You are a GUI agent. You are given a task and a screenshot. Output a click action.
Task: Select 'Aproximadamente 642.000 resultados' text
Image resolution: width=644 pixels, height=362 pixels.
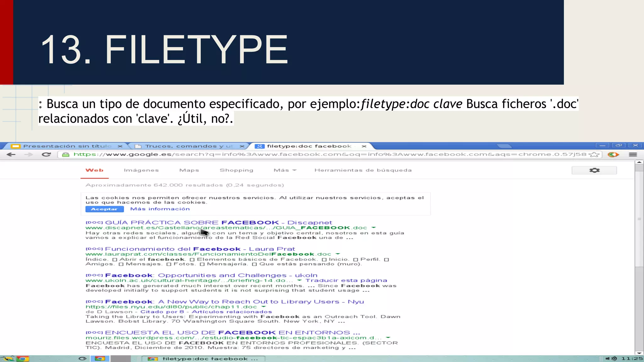click(x=185, y=185)
